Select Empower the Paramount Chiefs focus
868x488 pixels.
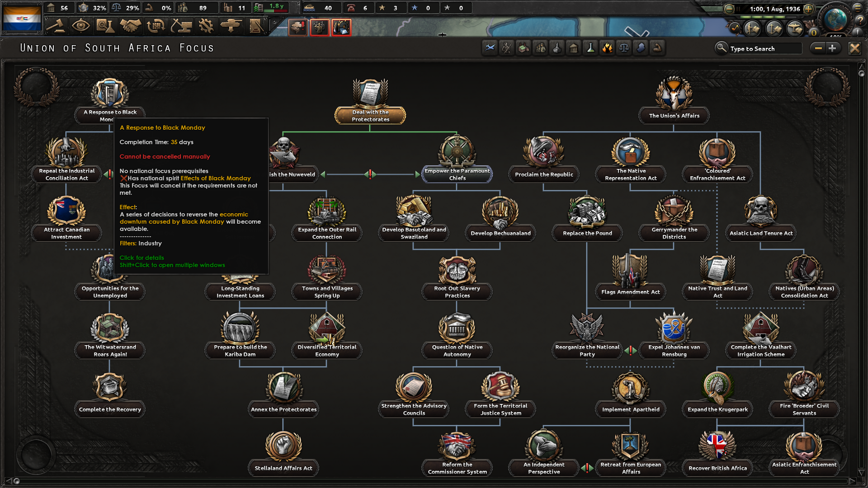click(x=457, y=159)
